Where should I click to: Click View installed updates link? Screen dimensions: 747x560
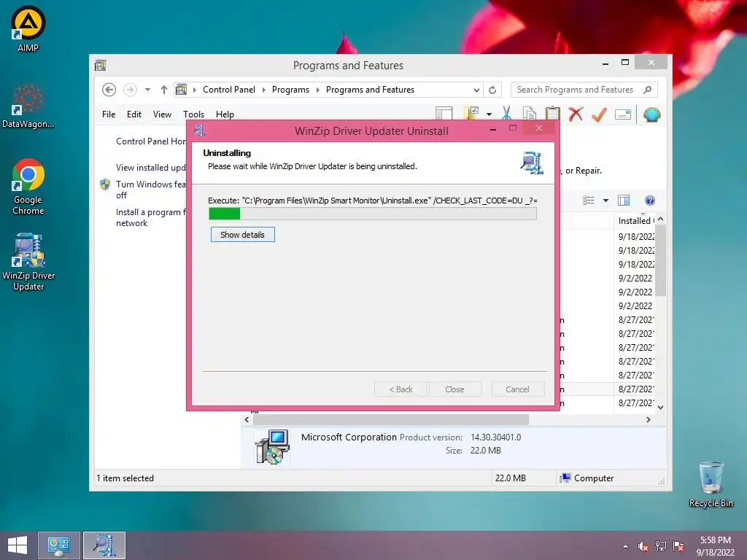150,168
